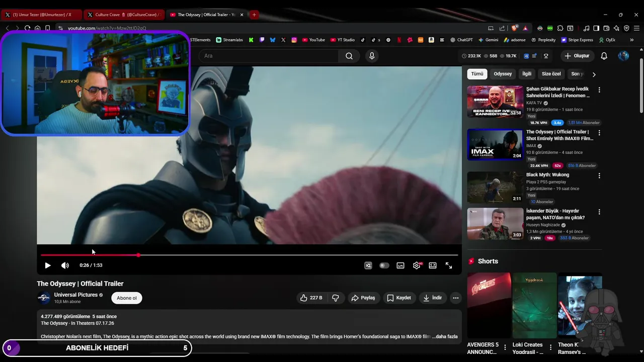This screenshot has height=362, width=644.
Task: Open the Streamlabs bookmark
Action: click(x=229, y=40)
